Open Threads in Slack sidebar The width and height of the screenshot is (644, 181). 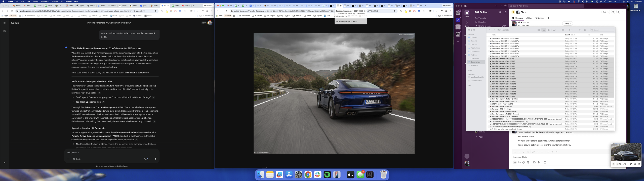(482, 18)
